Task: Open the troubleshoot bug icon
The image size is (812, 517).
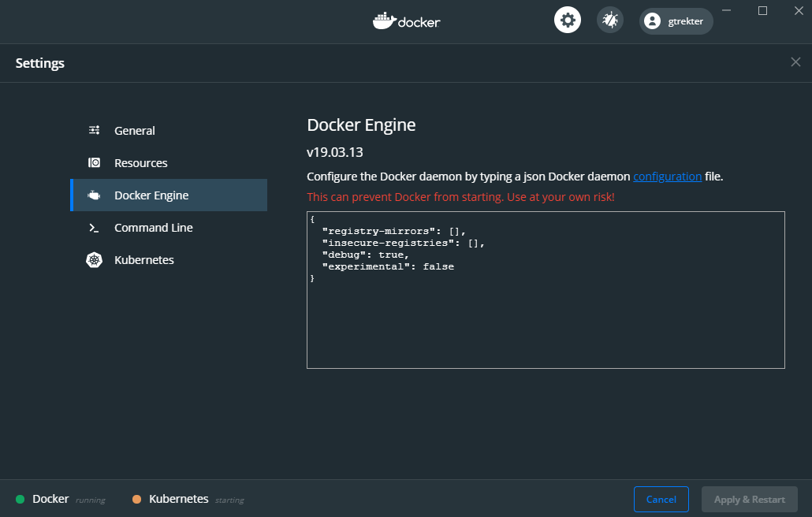Action: click(609, 20)
